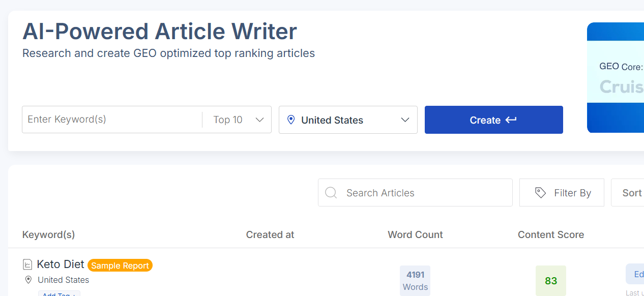Click the Sample Report badge
Image resolution: width=644 pixels, height=296 pixels.
(120, 265)
